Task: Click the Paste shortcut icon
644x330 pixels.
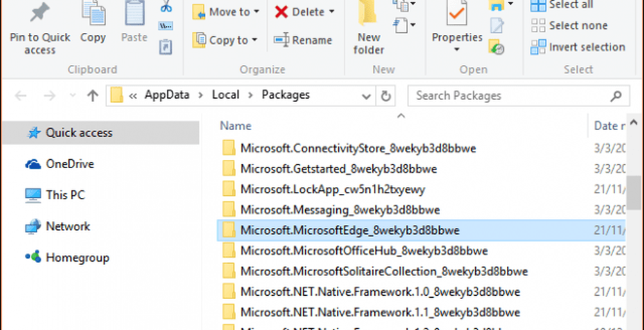Action: 166,47
